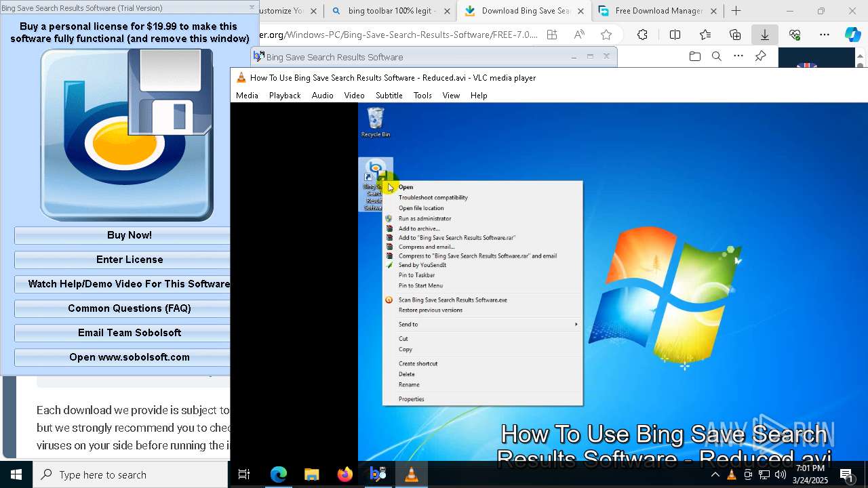The image size is (868, 488).
Task: Open VLC Help menu
Action: pos(479,96)
